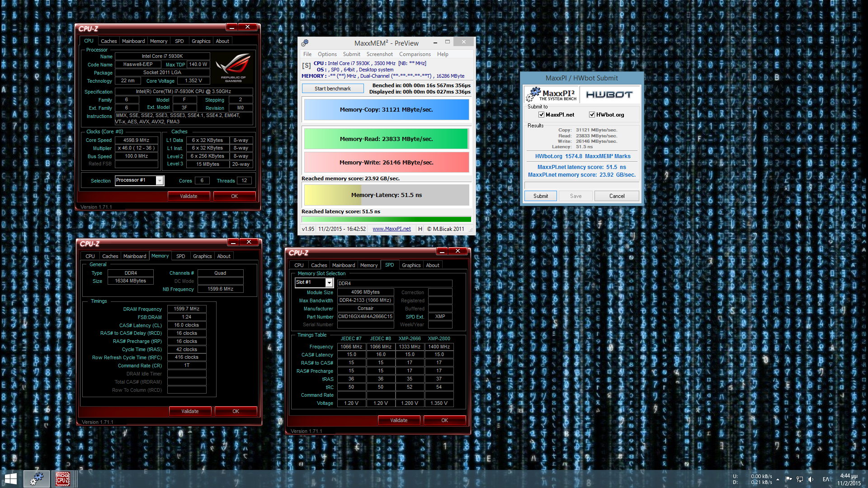The image size is (868, 488).
Task: Toggle the MaxxPI.net submit checkbox
Action: click(541, 115)
